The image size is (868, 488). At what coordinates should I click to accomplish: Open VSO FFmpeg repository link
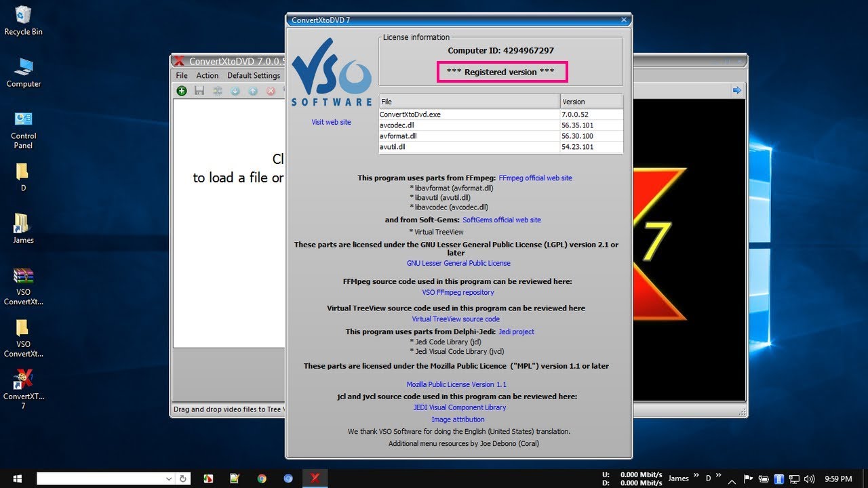point(458,292)
